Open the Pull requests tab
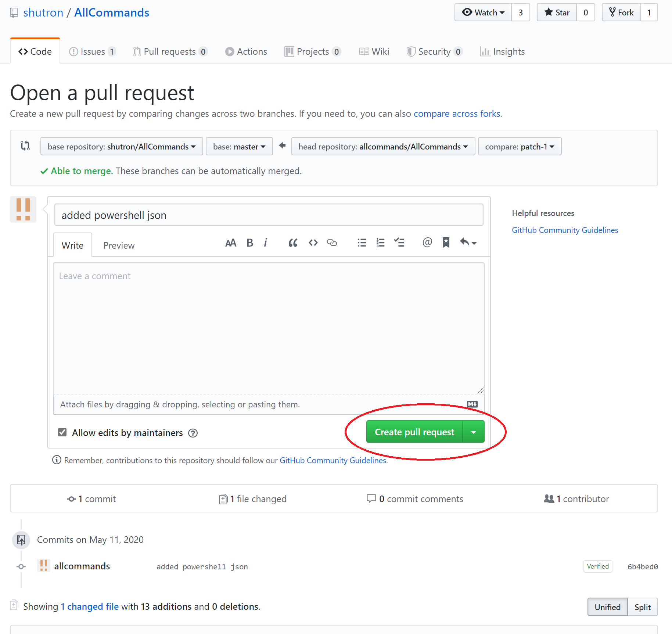 [x=170, y=51]
